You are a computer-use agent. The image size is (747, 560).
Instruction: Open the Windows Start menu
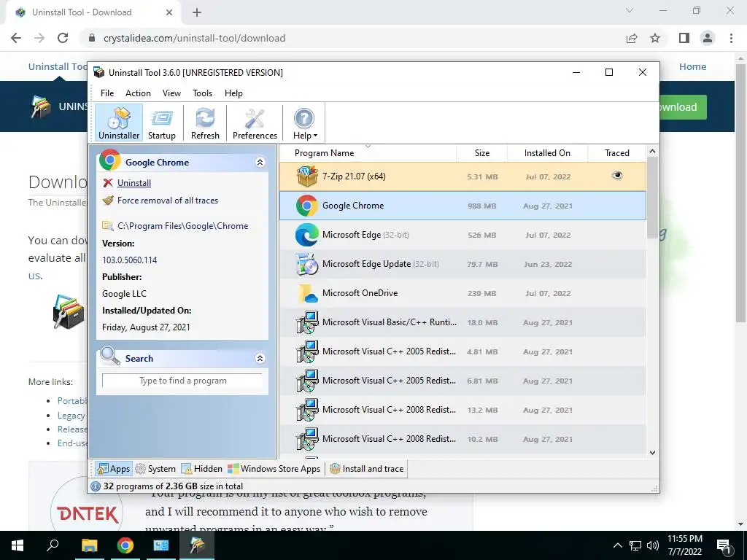point(18,545)
